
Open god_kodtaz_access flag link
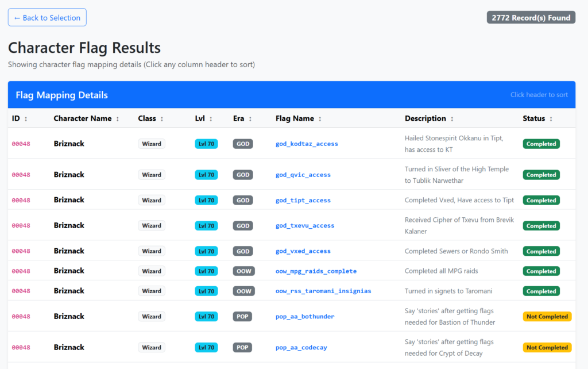[x=307, y=144]
